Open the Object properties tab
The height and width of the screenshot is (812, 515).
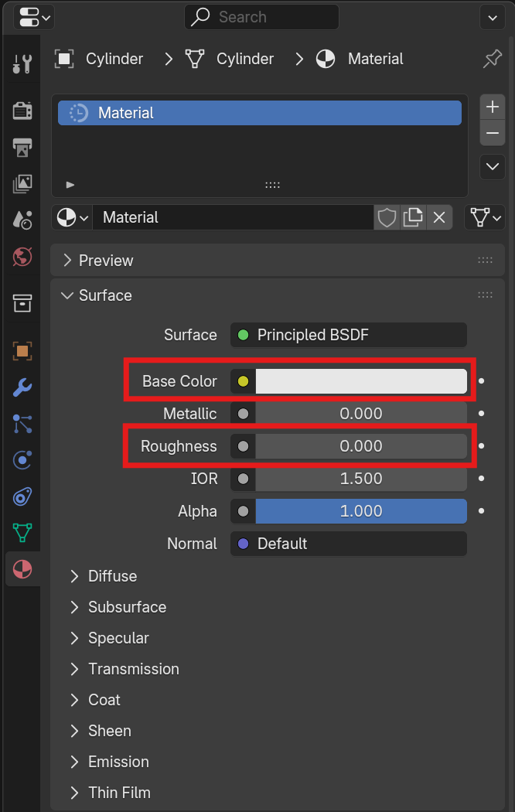pyautogui.click(x=22, y=350)
